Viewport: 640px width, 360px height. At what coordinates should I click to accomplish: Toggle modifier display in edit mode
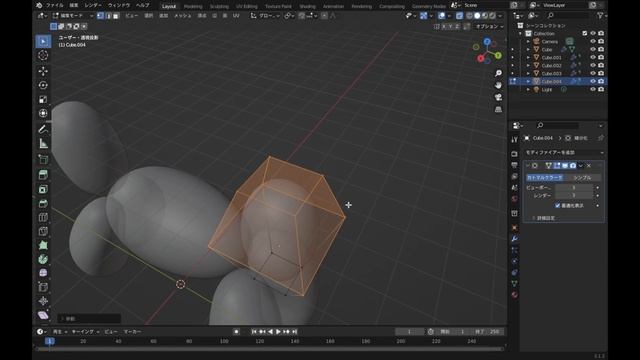(557, 165)
